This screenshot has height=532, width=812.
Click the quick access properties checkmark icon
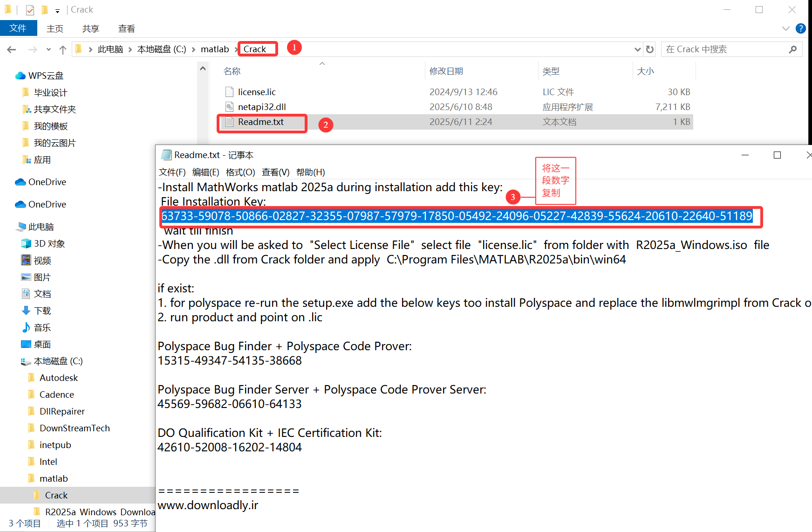click(30, 10)
